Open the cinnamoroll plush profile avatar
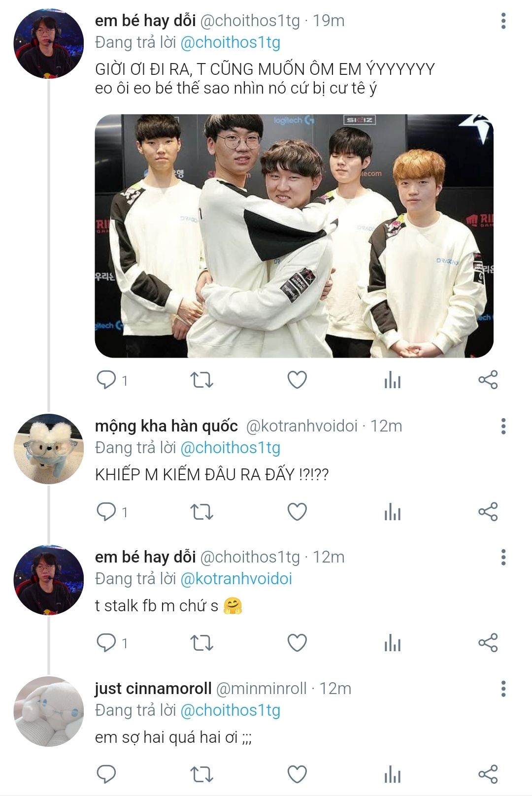 click(48, 711)
